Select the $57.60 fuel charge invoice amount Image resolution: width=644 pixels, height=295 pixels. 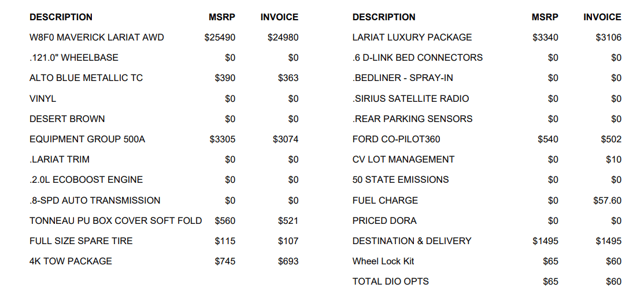point(607,201)
